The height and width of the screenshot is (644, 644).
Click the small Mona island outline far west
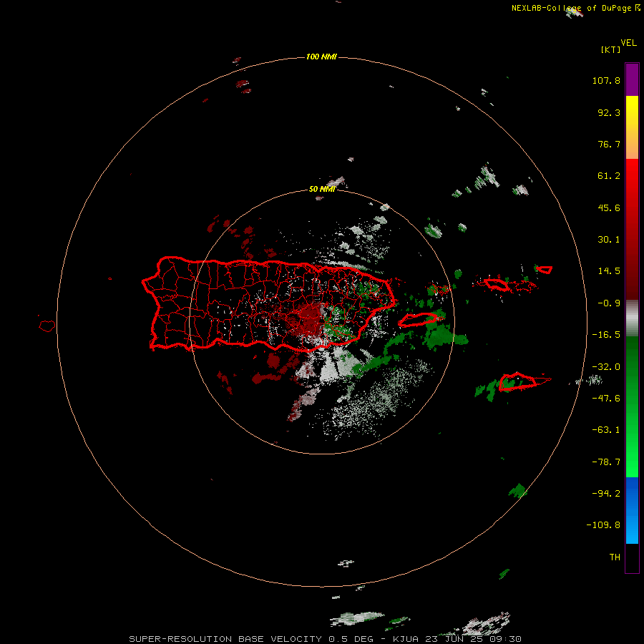click(x=47, y=326)
